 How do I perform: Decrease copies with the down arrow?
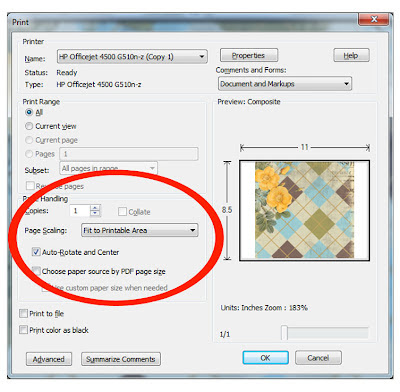point(95,214)
